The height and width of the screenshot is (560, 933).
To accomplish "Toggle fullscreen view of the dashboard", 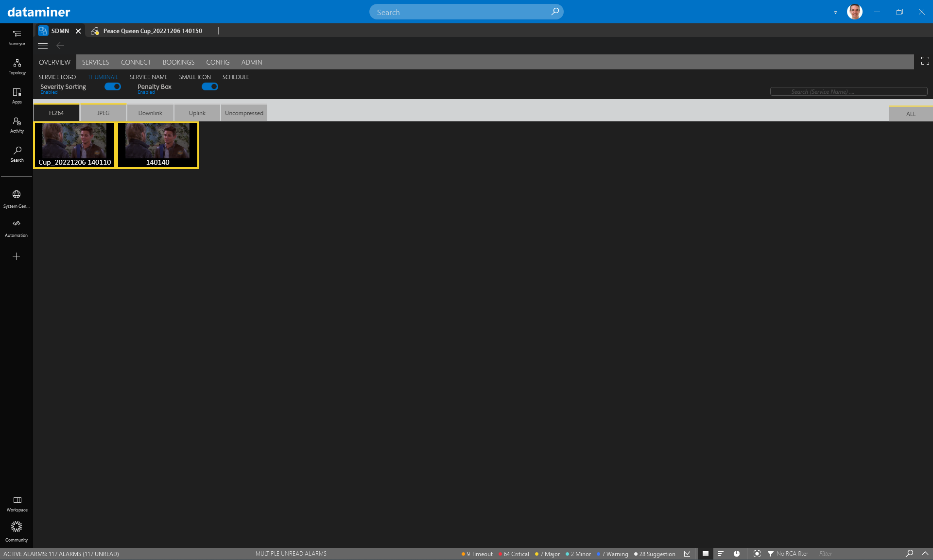I will coord(925,61).
